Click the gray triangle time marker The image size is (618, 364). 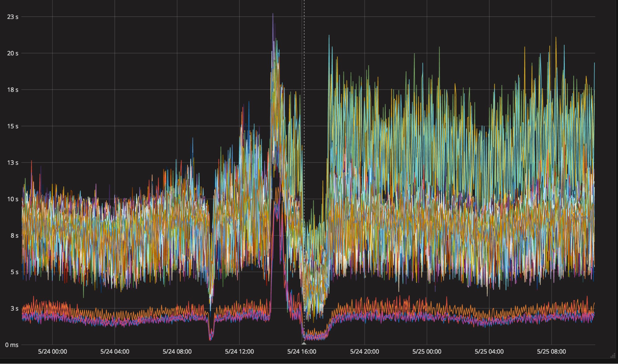tap(304, 343)
